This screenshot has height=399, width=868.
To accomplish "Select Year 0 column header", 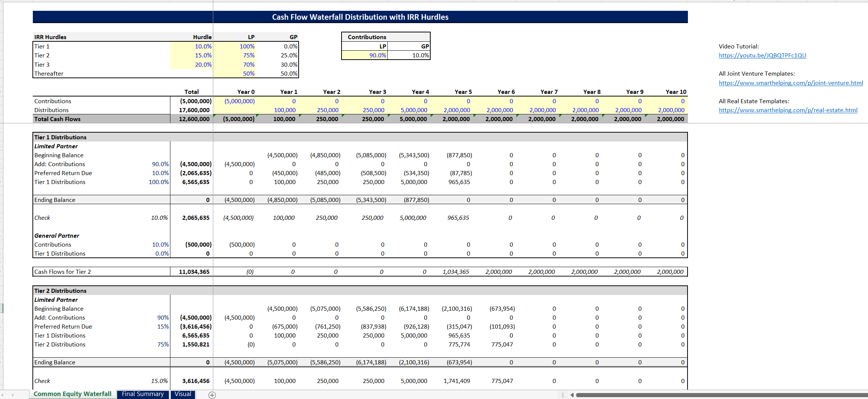I will pos(235,92).
